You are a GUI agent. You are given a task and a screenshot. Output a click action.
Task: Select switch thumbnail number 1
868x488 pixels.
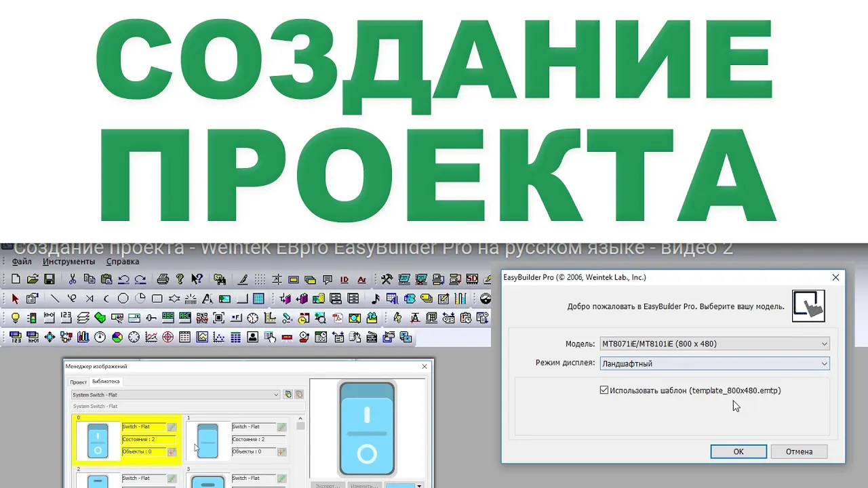point(208,440)
